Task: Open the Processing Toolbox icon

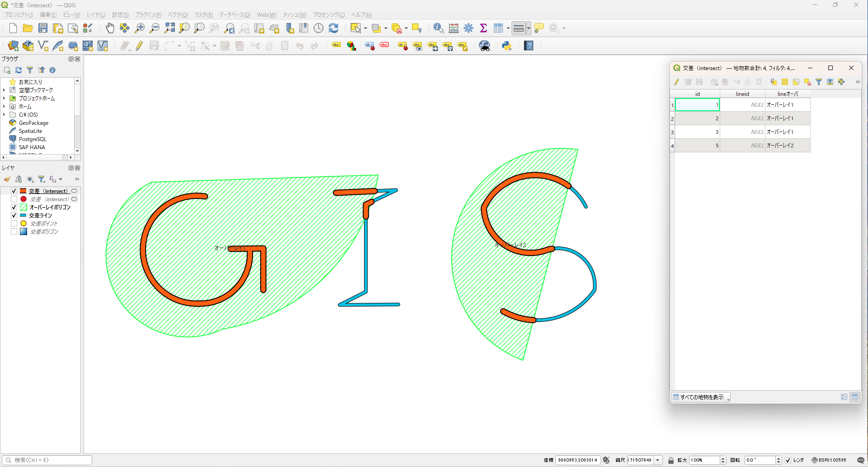Action: pos(469,28)
